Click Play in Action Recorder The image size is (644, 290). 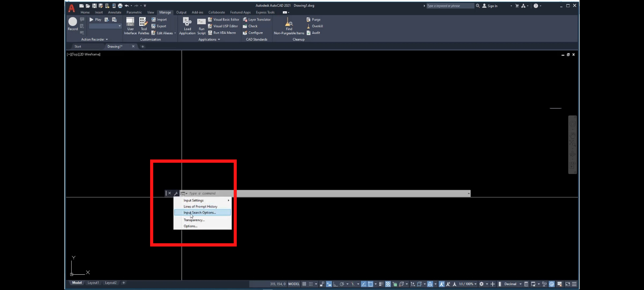(x=95, y=19)
